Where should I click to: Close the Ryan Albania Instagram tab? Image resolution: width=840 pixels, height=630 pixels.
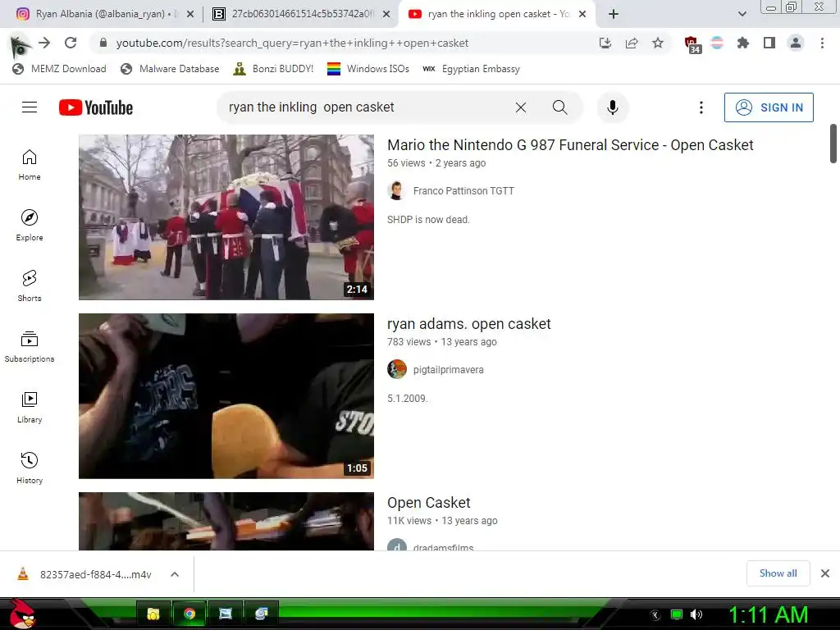[190, 14]
